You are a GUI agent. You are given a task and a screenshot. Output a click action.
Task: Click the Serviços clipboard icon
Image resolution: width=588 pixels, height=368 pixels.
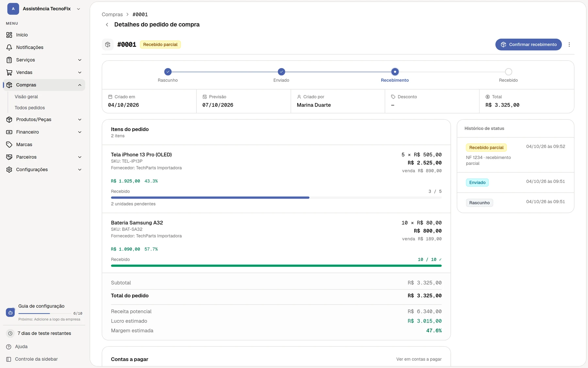9,60
